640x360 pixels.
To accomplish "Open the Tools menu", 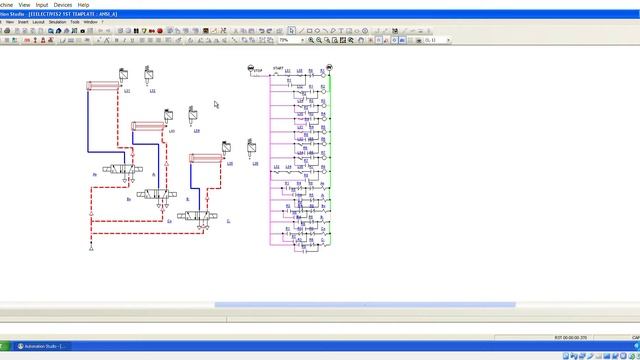I will pos(75,22).
